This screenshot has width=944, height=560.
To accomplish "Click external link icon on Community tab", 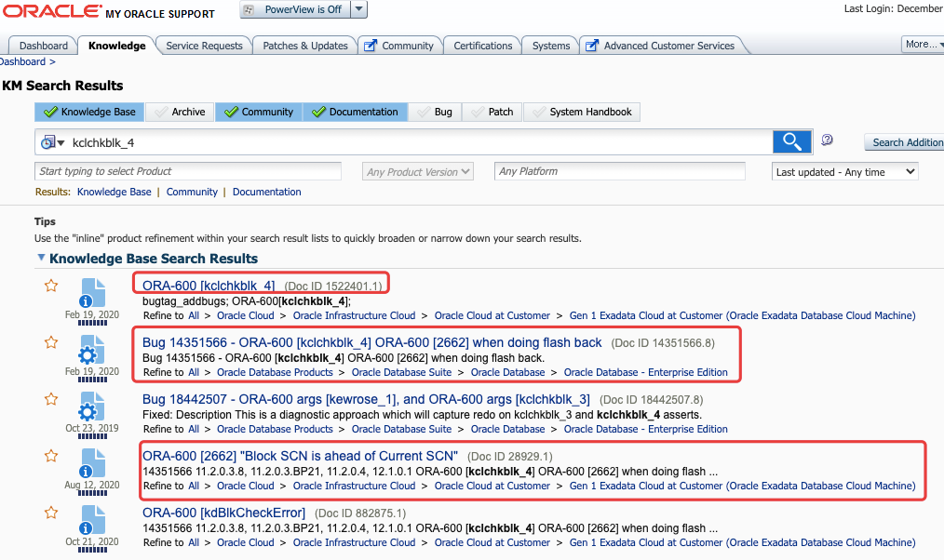I will 371,46.
